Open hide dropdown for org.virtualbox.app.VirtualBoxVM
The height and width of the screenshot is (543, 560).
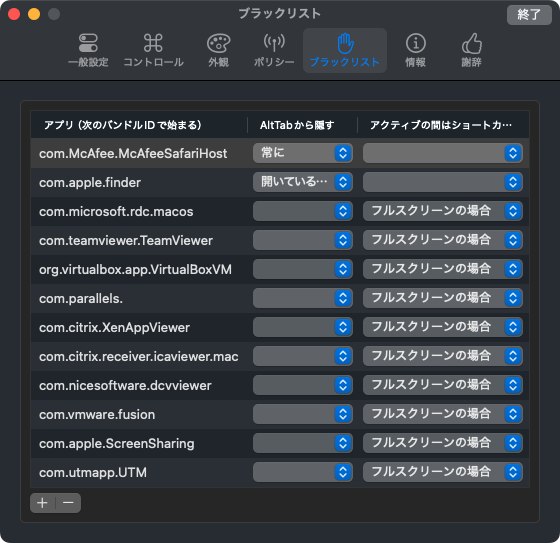303,269
